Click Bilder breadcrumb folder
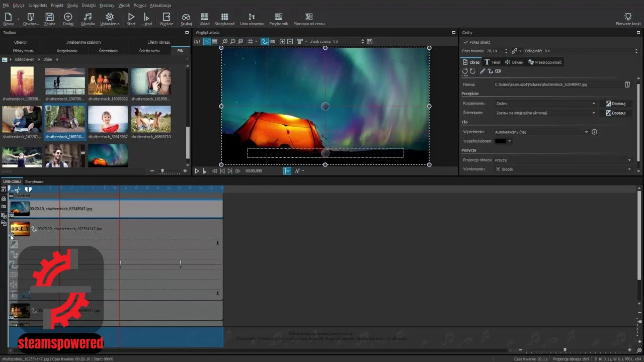 pos(48,59)
